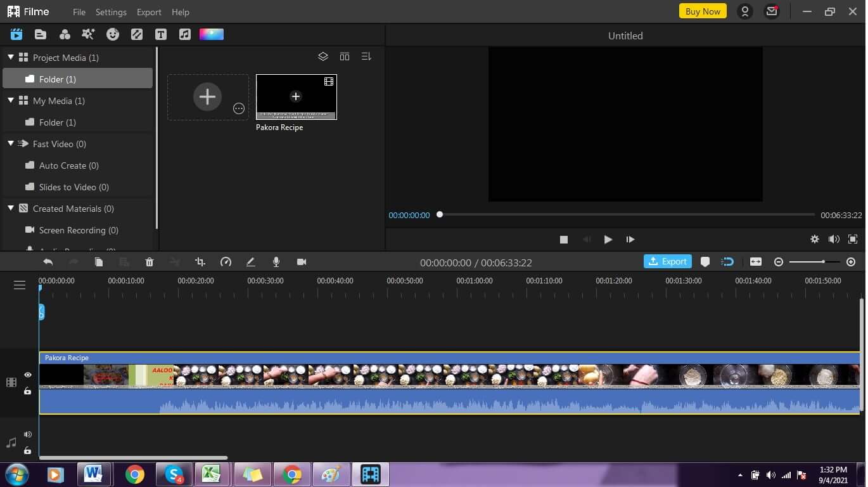Image resolution: width=868 pixels, height=487 pixels.
Task: Zoom in timeline with plus button
Action: [x=851, y=262]
